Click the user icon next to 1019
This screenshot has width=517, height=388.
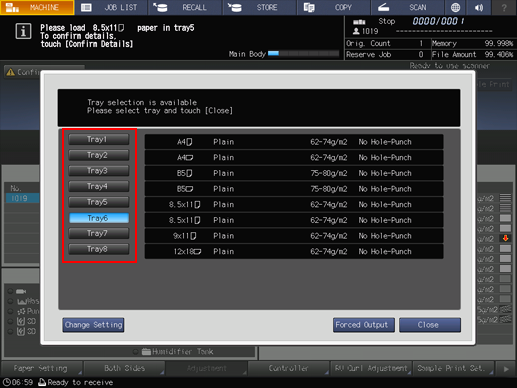tap(356, 31)
